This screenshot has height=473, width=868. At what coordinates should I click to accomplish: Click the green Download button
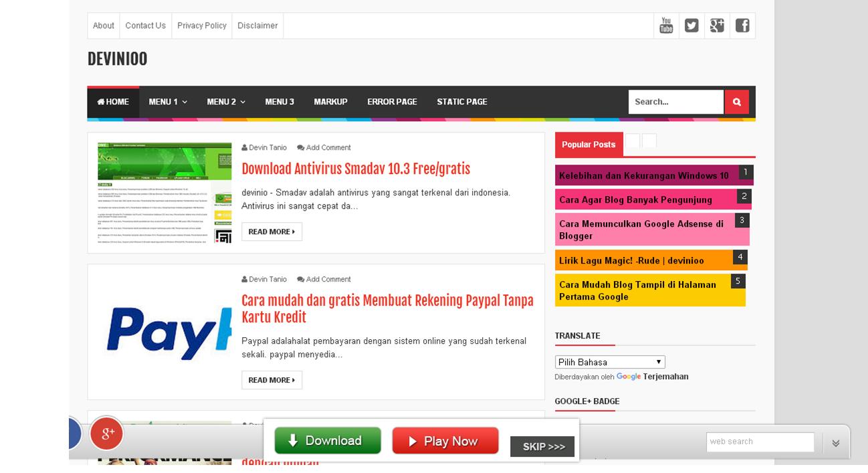328,441
